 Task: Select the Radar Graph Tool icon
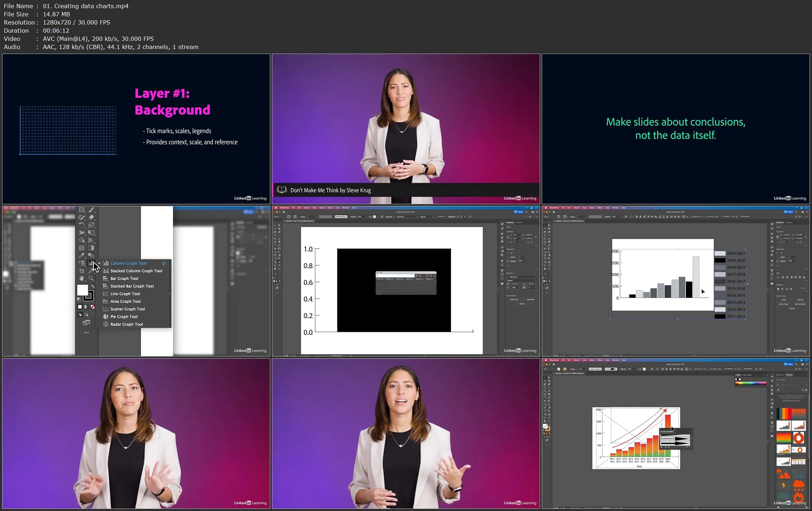[x=106, y=324]
